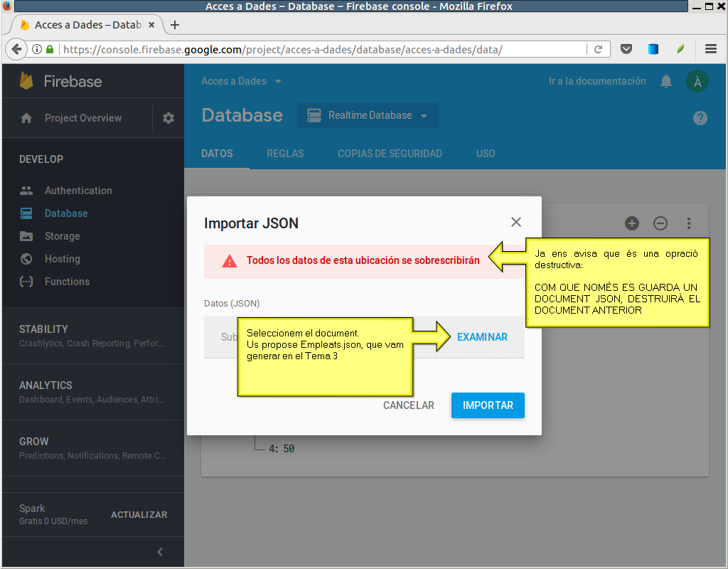Click the EXAMINAR browse button

tap(483, 337)
